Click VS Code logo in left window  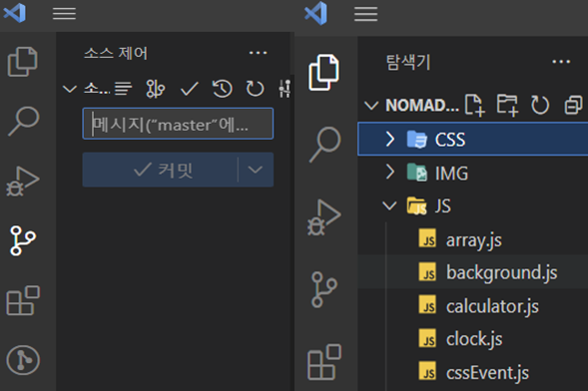click(x=15, y=13)
